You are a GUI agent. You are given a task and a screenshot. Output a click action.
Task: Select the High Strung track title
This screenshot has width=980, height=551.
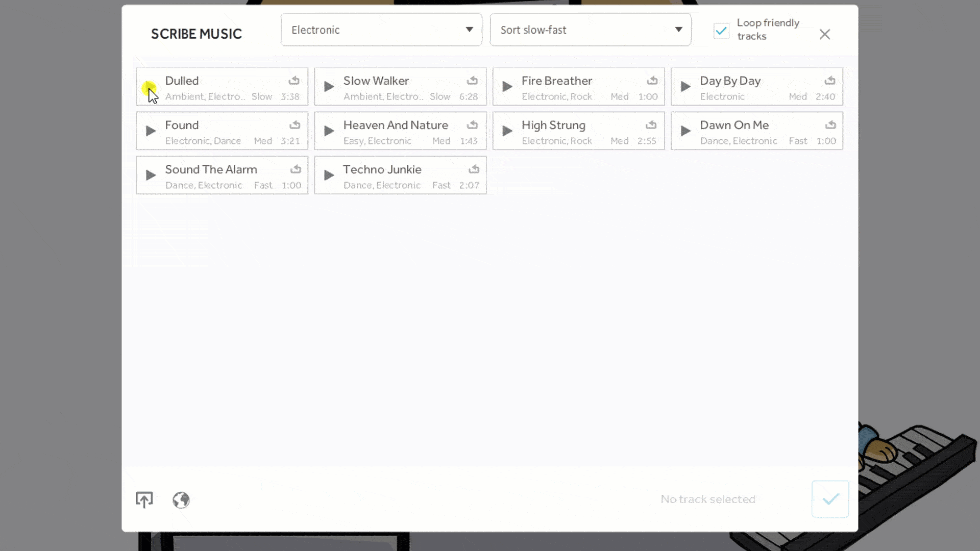pyautogui.click(x=553, y=126)
